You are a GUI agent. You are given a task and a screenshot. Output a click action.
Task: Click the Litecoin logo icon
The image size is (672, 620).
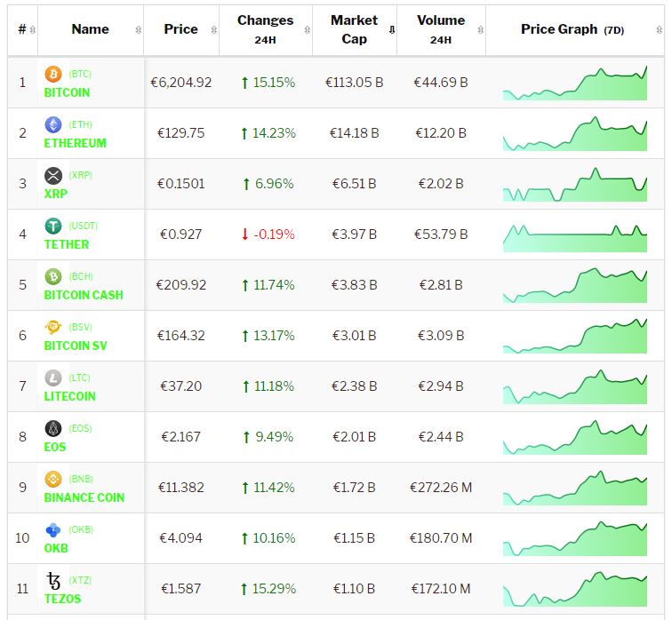click(52, 378)
